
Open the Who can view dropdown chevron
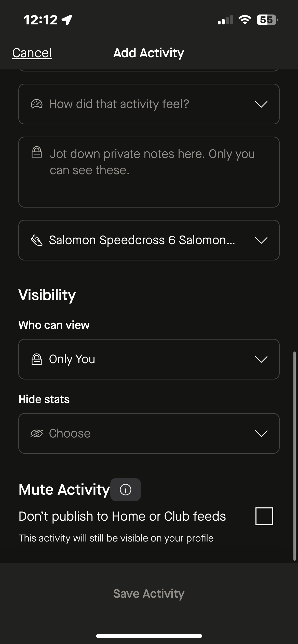click(261, 359)
